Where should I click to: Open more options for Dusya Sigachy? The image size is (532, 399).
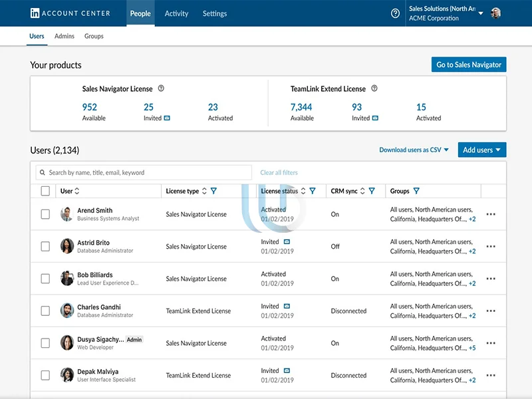pos(491,343)
